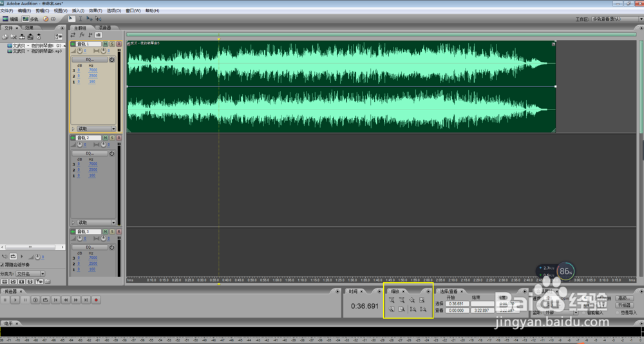Open 剪辑(C) menu

click(x=43, y=11)
